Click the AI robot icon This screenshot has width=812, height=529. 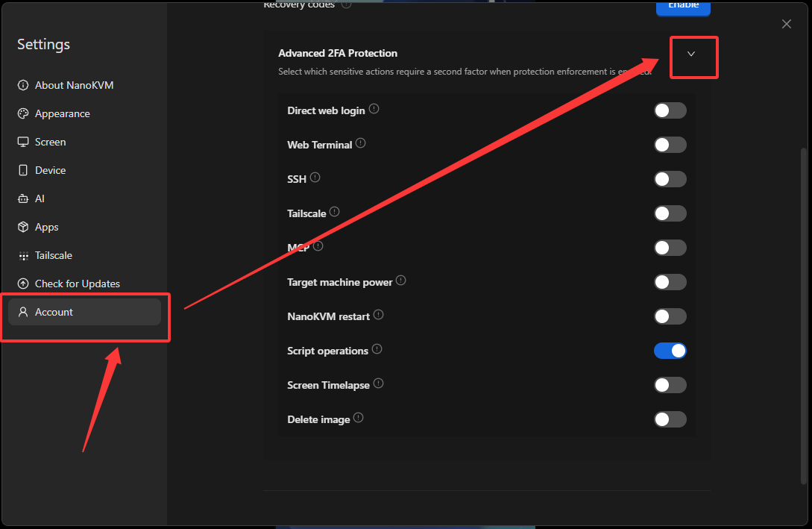coord(23,198)
